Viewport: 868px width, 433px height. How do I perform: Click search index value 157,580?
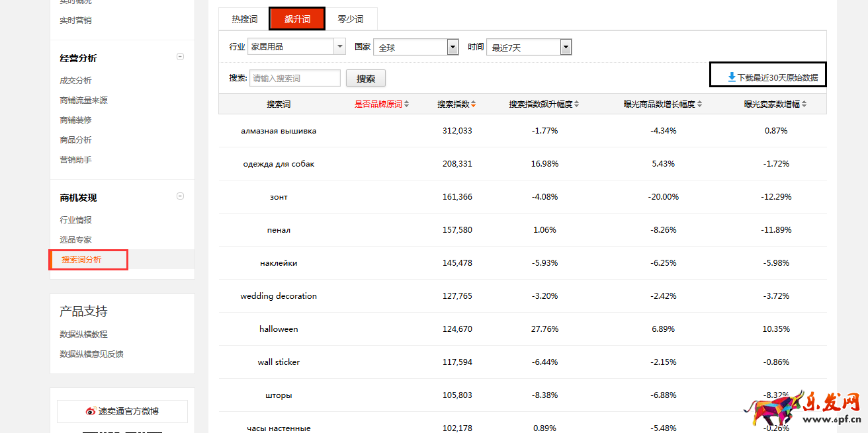coord(457,230)
